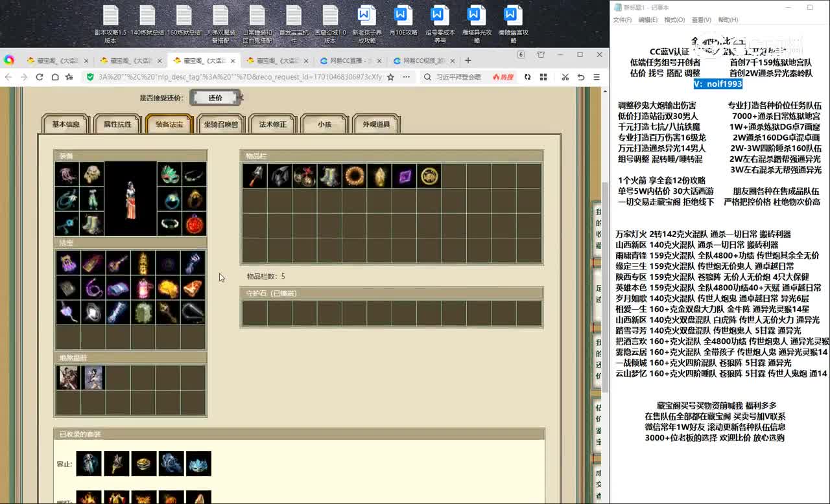
Task: Click the 还价 bargain button
Action: point(215,98)
